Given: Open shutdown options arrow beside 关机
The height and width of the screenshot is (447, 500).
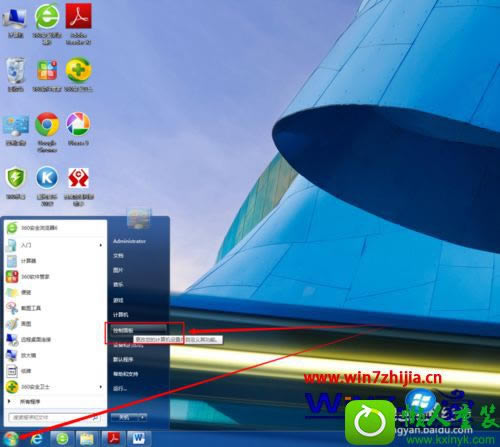Looking at the screenshot, I should 143,417.
